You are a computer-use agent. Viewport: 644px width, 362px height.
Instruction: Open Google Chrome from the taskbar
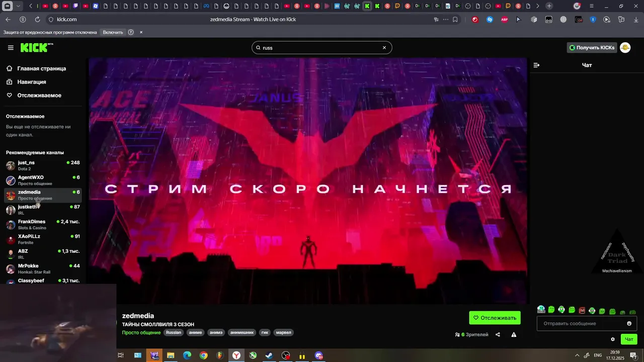point(203,355)
